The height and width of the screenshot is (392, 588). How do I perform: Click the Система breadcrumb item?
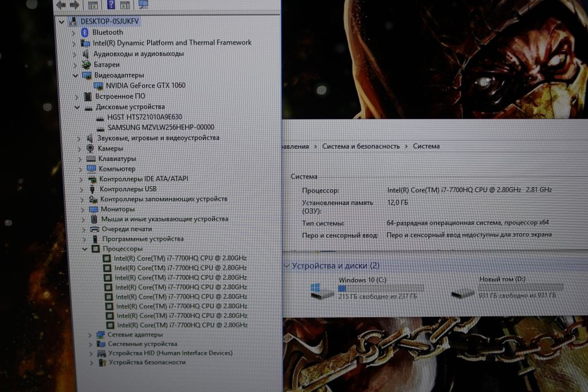click(x=426, y=146)
